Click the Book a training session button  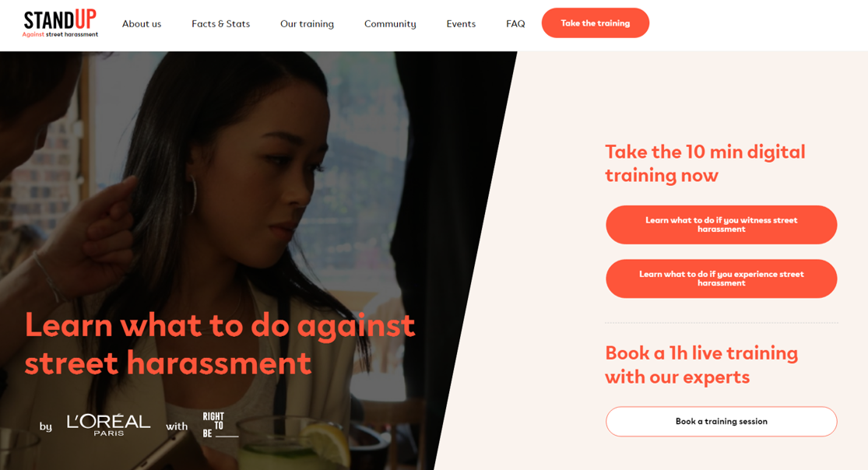(722, 421)
